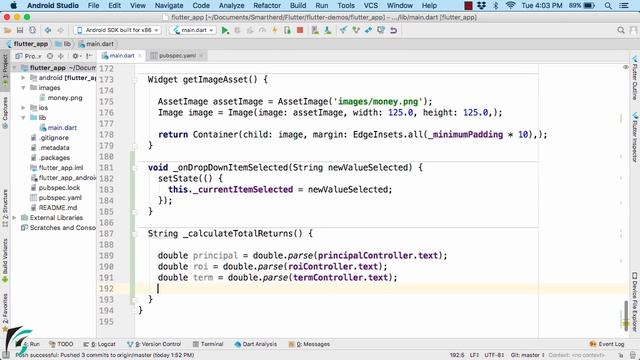The image size is (640, 360).
Task: Click the Save All toolbar icon
Action: tap(20, 30)
